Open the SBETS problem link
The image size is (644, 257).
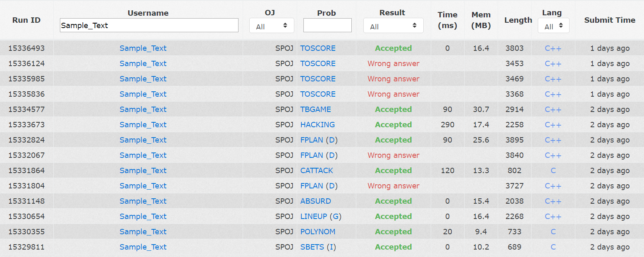click(312, 247)
